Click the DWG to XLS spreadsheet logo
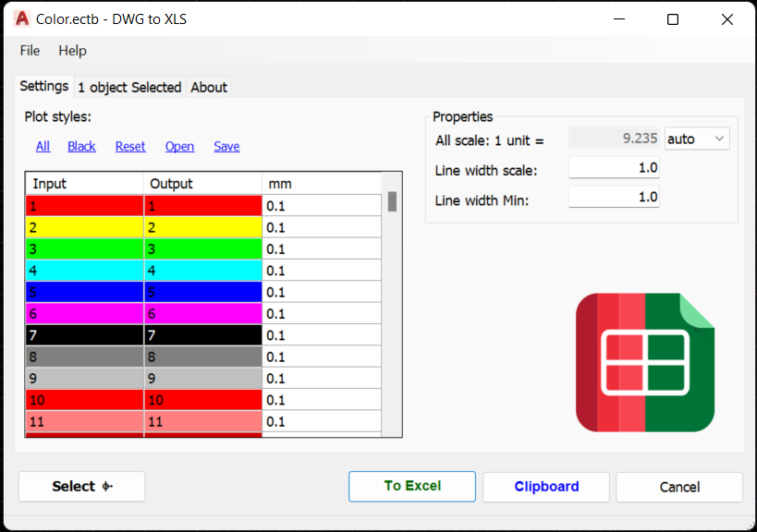The image size is (757, 532). tap(645, 362)
